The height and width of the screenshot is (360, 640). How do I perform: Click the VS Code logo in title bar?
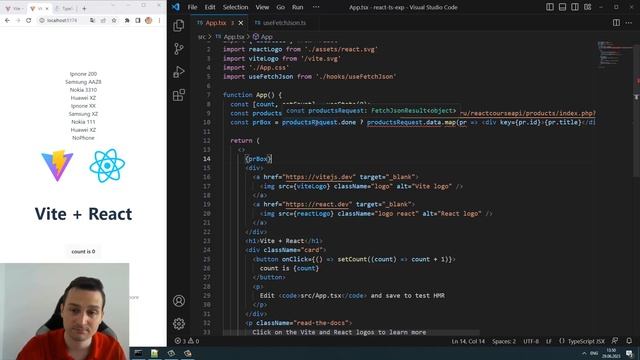point(176,7)
